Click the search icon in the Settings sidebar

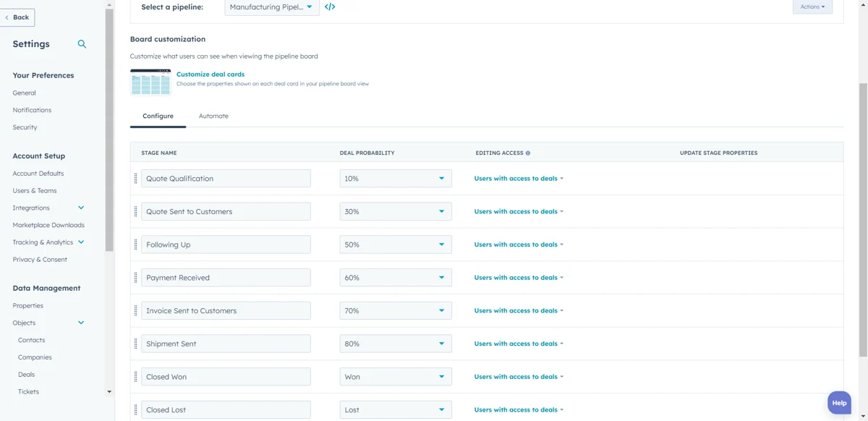(x=82, y=43)
